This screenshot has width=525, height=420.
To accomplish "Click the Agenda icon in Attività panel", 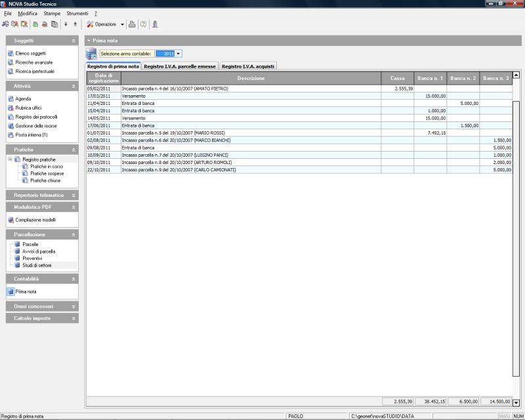I will click(10, 99).
